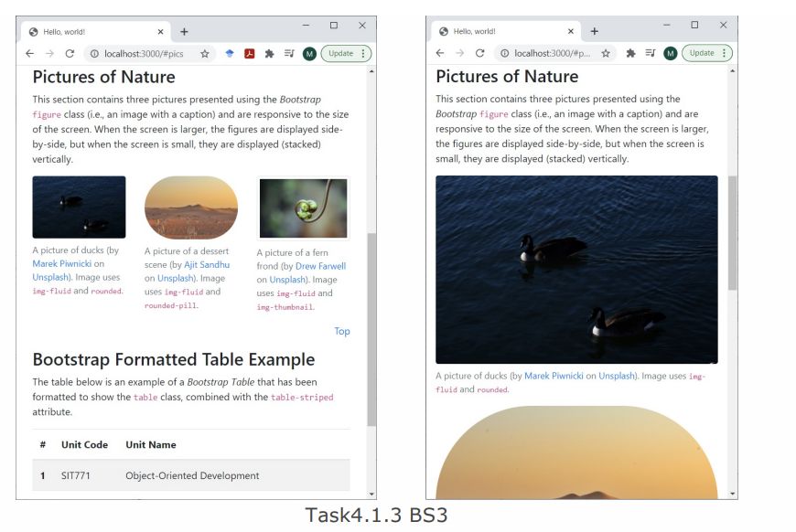
Task: Open media control icon in right window
Action: pyautogui.click(x=651, y=53)
